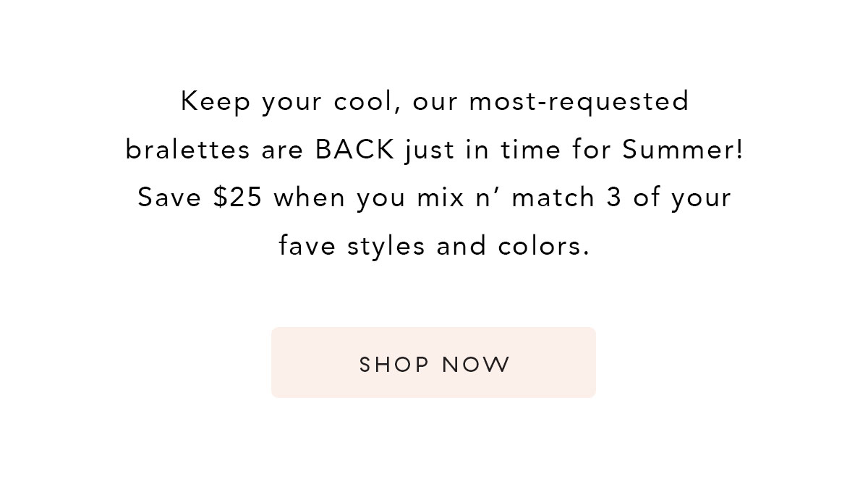Click the word bralettes
This screenshot has height=492, width=868.
point(188,150)
